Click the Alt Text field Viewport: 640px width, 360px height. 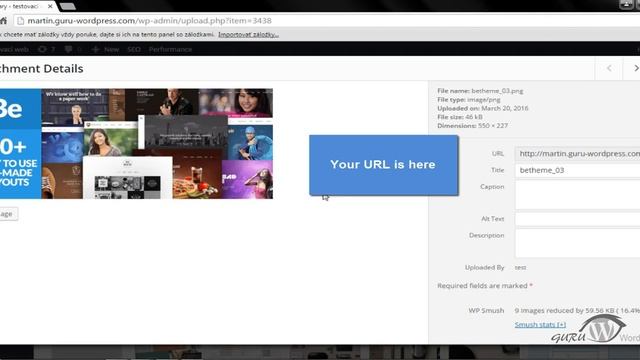coord(578,219)
